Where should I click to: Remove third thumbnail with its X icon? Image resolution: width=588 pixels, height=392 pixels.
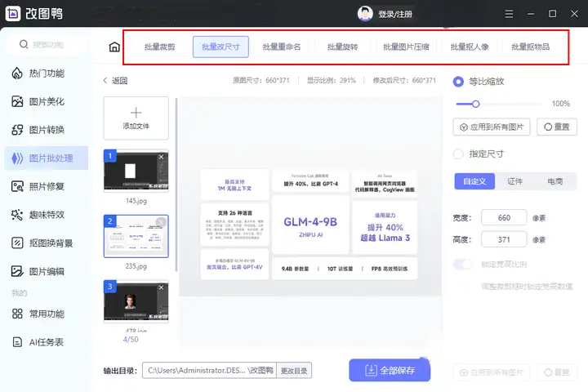[161, 287]
